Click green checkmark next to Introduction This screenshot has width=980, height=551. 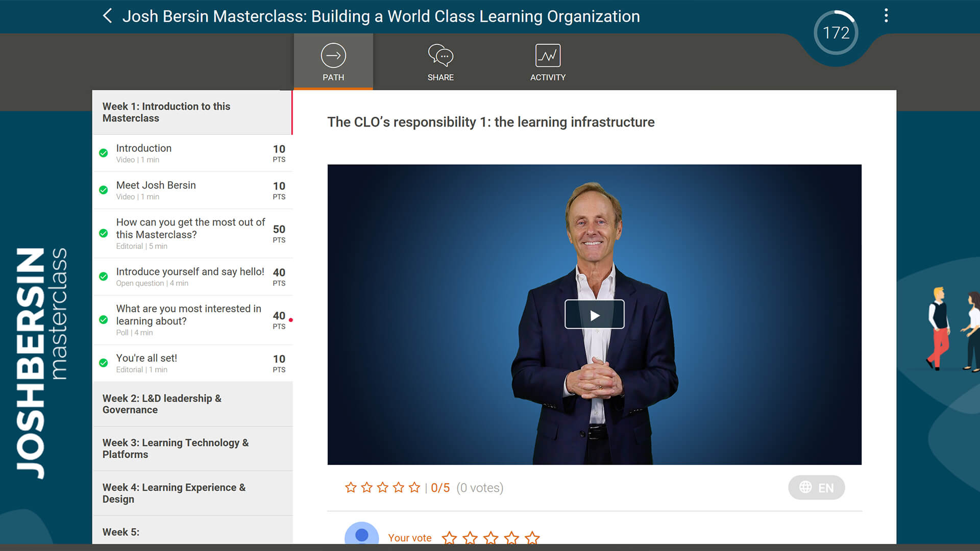pyautogui.click(x=104, y=153)
